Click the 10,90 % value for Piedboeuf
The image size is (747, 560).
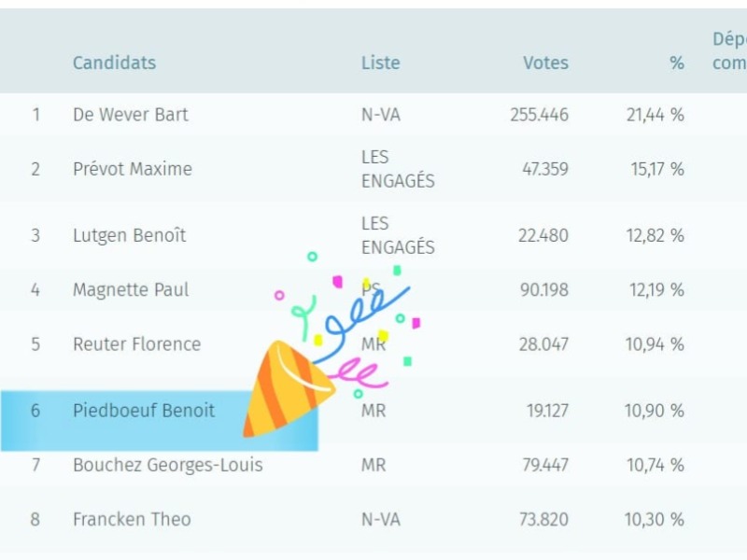[655, 411]
